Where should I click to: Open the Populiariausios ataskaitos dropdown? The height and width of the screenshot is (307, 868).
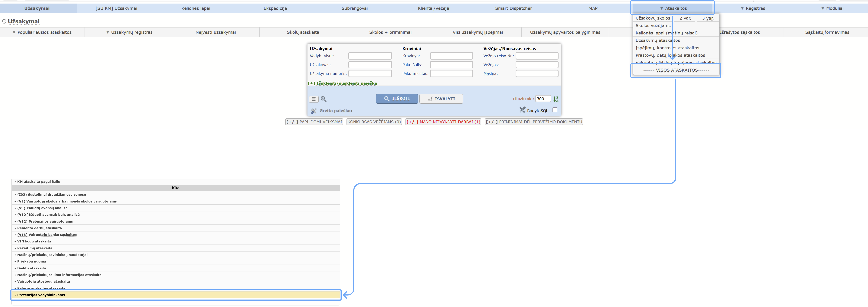click(42, 32)
